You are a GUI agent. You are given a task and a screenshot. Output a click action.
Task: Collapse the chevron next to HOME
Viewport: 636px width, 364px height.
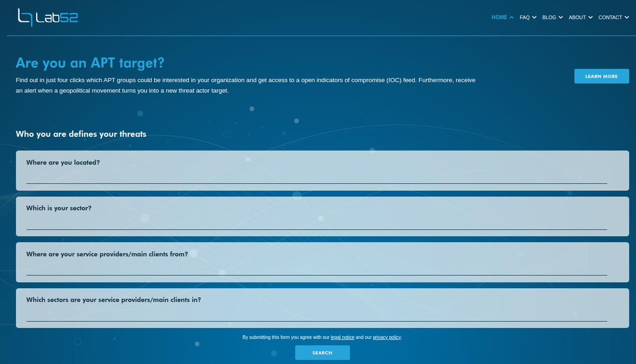(511, 17)
